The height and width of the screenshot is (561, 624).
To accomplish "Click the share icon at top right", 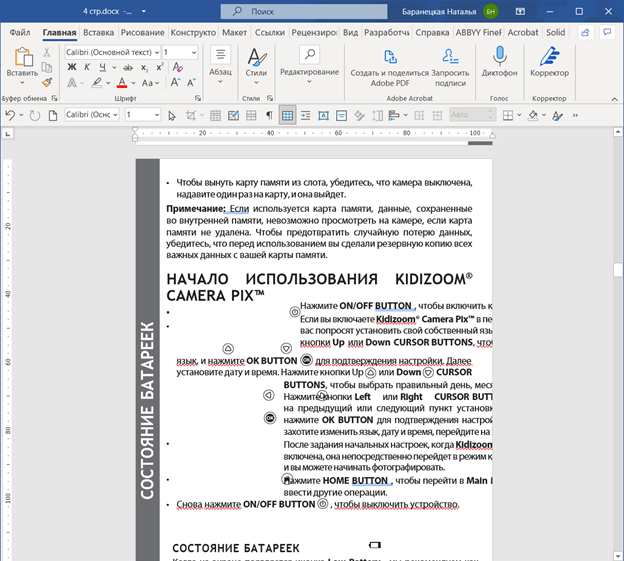I will tap(585, 33).
